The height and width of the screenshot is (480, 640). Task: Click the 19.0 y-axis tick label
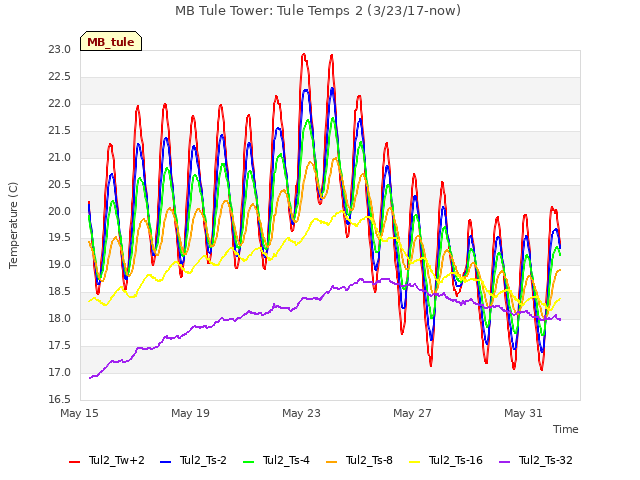[x=60, y=265]
